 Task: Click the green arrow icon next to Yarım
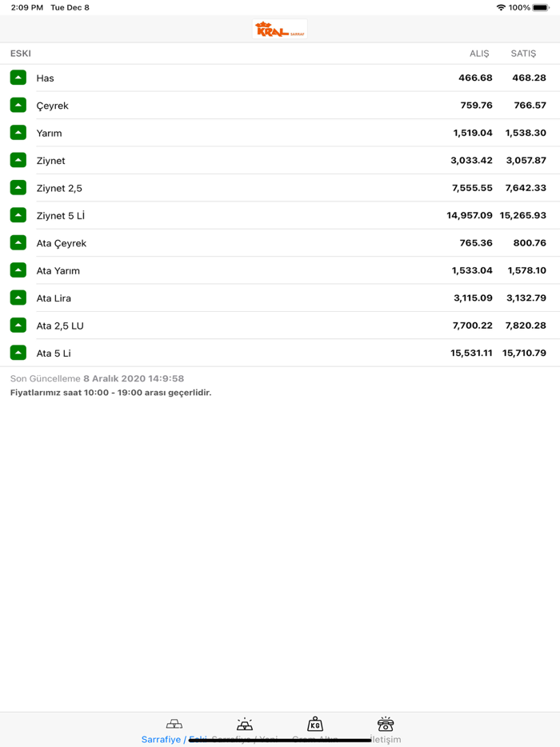tap(18, 133)
